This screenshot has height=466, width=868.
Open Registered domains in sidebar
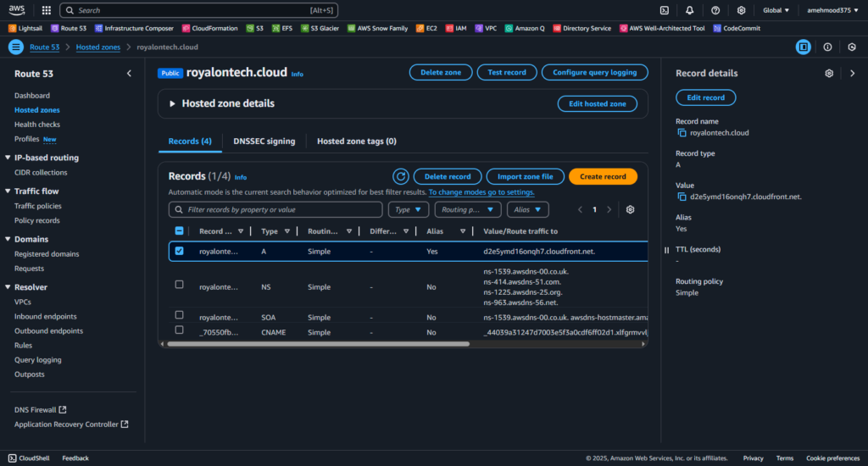47,254
